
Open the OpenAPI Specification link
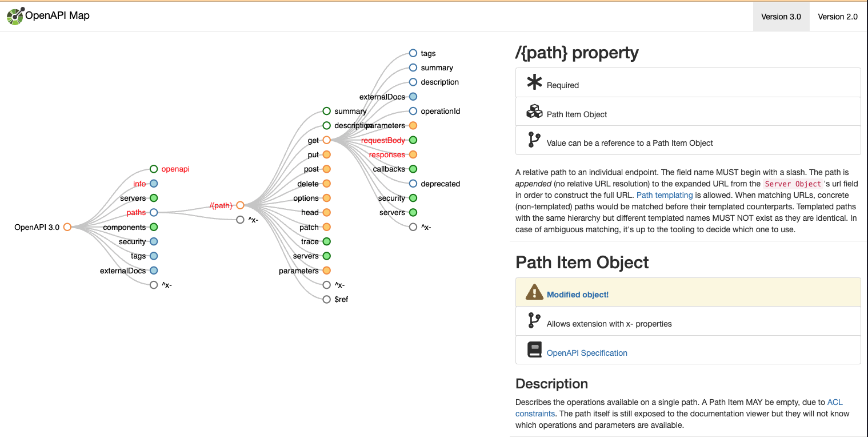[587, 353]
